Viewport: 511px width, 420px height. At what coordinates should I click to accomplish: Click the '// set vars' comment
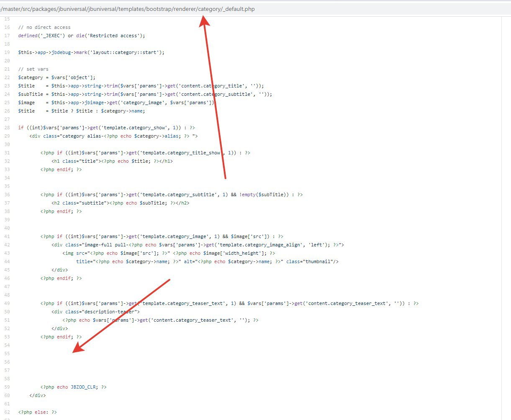coord(33,69)
